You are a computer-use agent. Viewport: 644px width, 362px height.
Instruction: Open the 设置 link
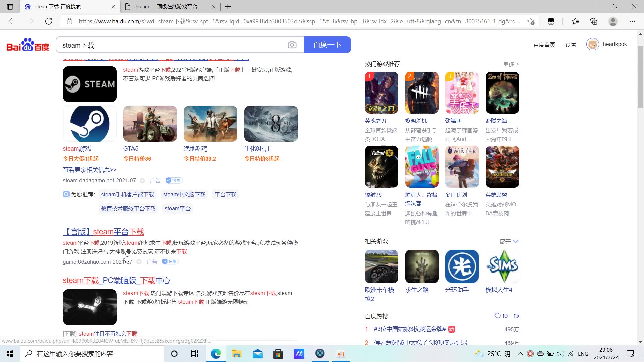tap(571, 45)
